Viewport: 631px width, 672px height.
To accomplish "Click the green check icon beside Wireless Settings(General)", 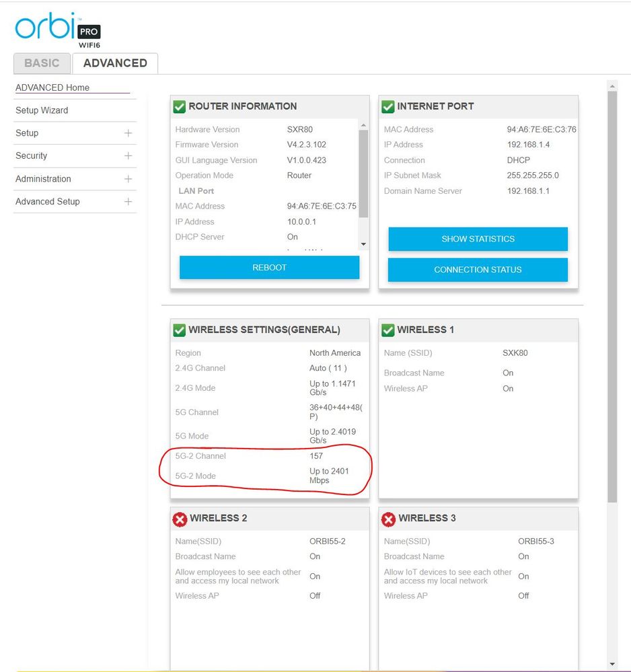I will point(179,330).
